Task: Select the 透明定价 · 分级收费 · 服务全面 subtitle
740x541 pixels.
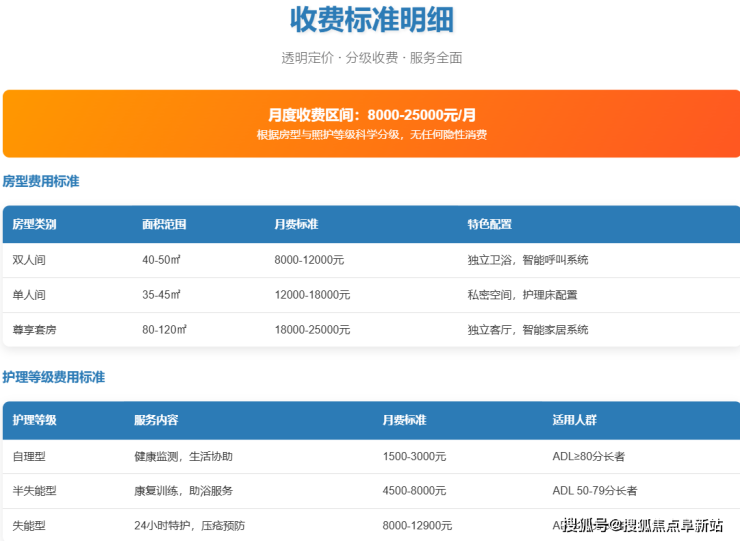Action: 371,58
